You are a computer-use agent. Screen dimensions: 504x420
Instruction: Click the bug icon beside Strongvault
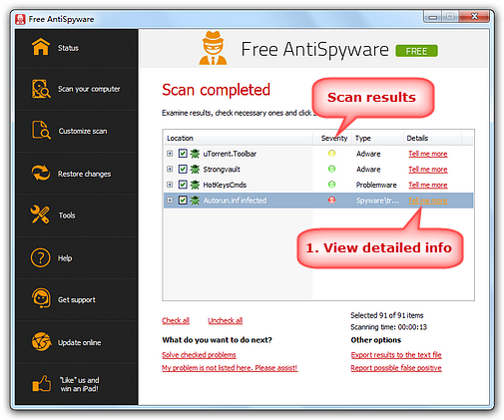click(x=195, y=170)
